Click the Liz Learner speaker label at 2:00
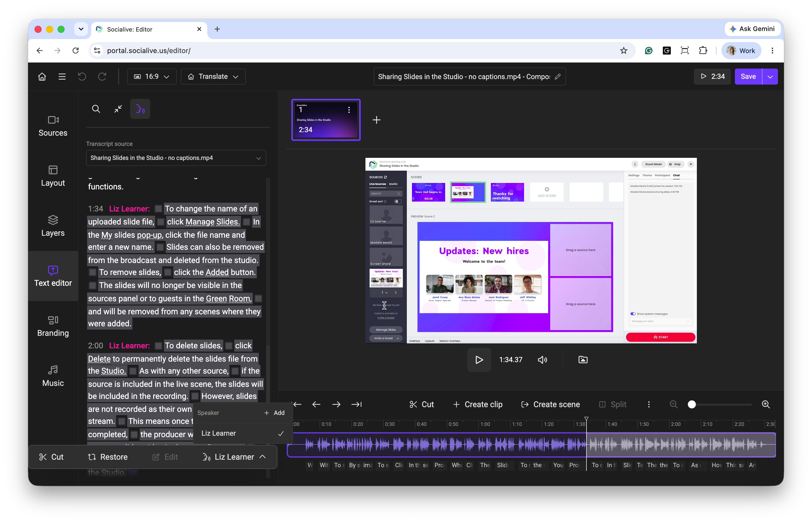The image size is (812, 523). [x=129, y=346]
